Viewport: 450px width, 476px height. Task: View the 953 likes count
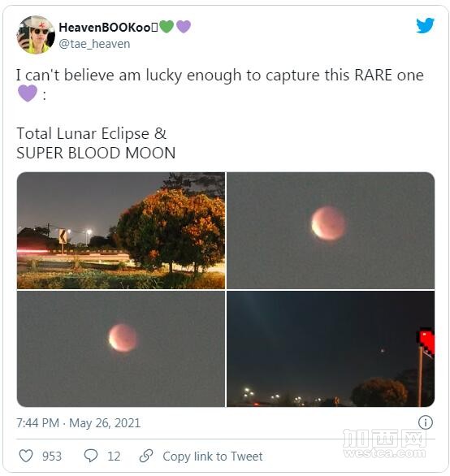pyautogui.click(x=52, y=457)
